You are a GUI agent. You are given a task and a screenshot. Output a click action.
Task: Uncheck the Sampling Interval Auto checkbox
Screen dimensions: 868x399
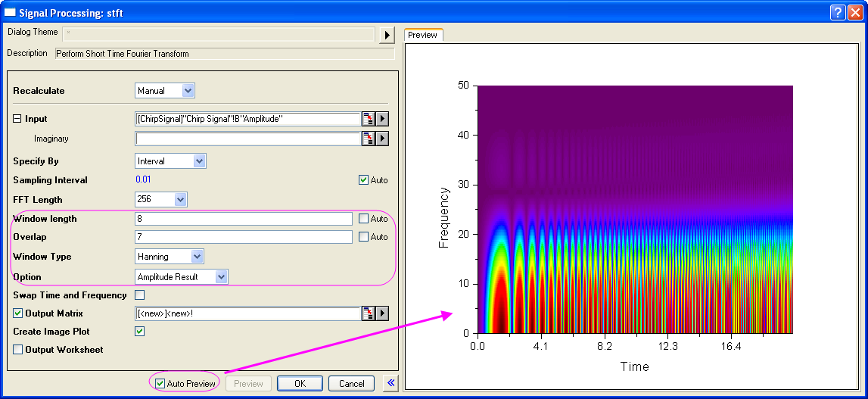tap(364, 180)
